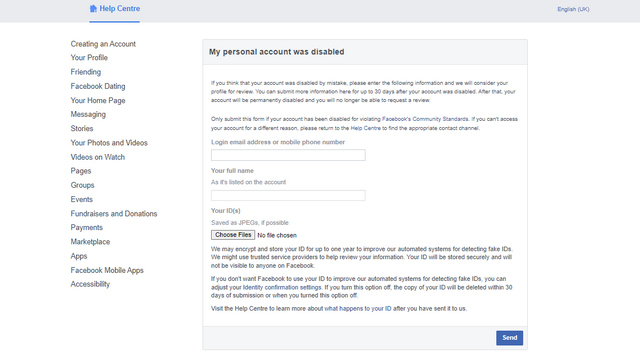This screenshot has height=360, width=640.
Task: Click Choose Files to upload ID
Action: [x=233, y=235]
